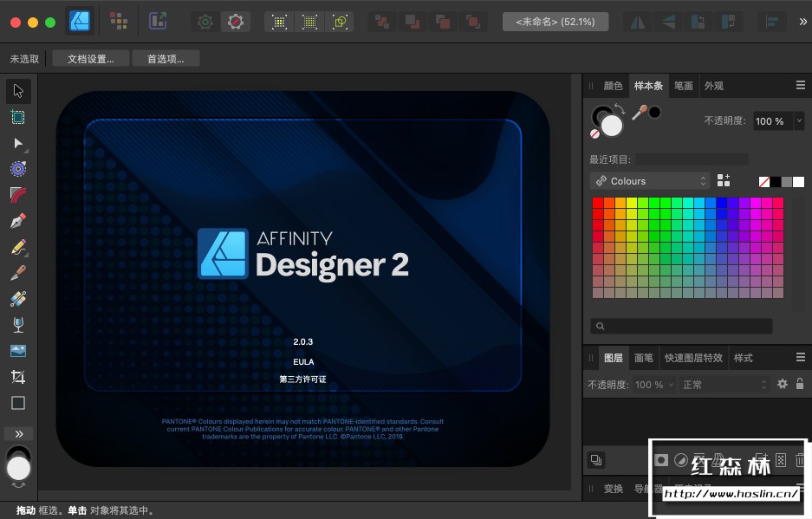Click the 文档设置... button

pos(91,59)
